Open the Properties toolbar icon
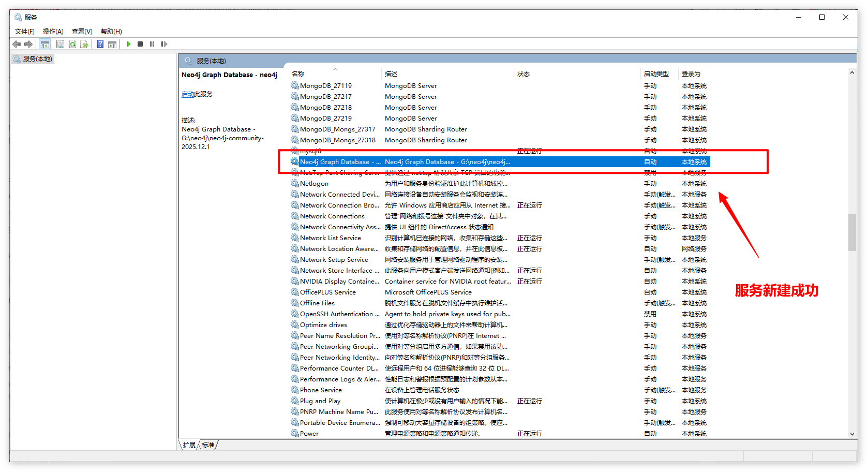The height and width of the screenshot is (472, 868). [60, 45]
